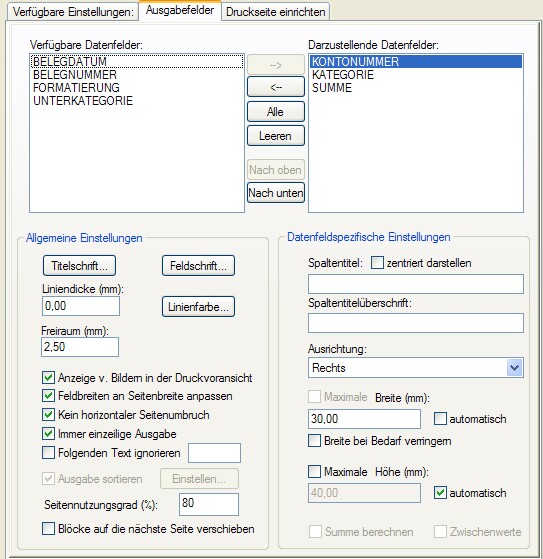543x559 pixels.
Task: Switch to the Verfügbare Einstellungen tab
Action: pos(73,12)
